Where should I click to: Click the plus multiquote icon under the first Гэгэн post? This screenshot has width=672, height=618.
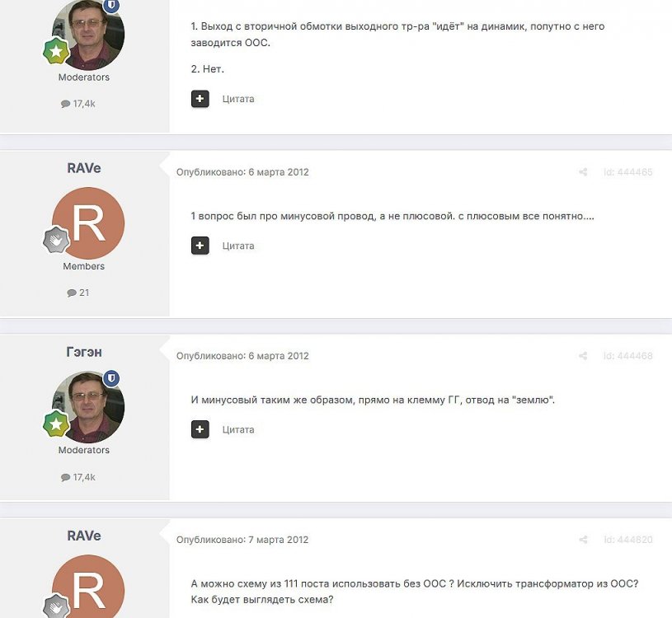[x=200, y=99]
